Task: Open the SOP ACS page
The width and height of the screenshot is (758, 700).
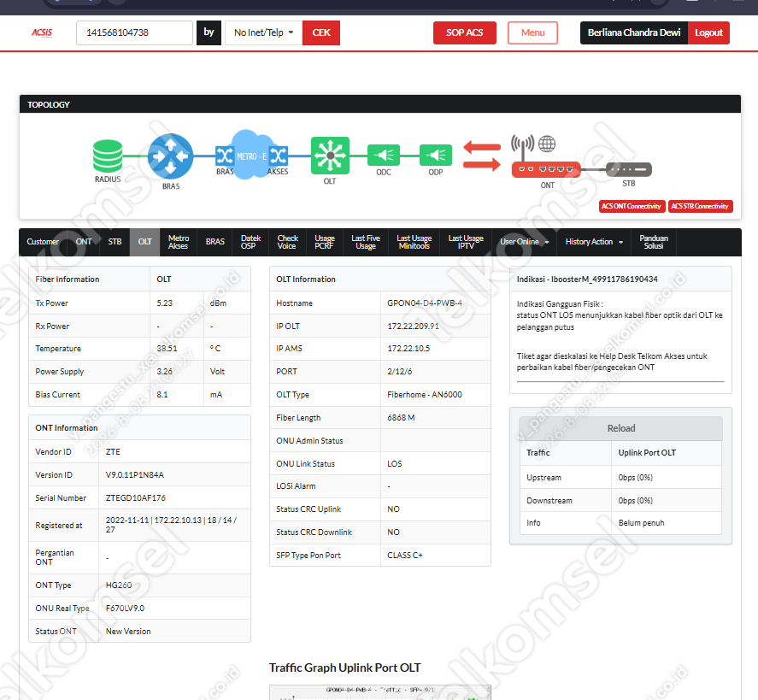Action: 465,32
